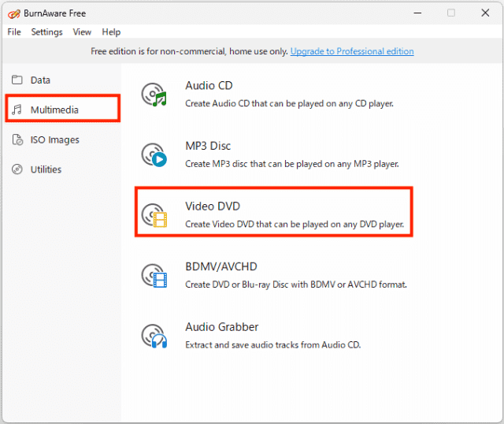The image size is (504, 424).
Task: Click the BurnAware app logo icon
Action: [x=14, y=13]
